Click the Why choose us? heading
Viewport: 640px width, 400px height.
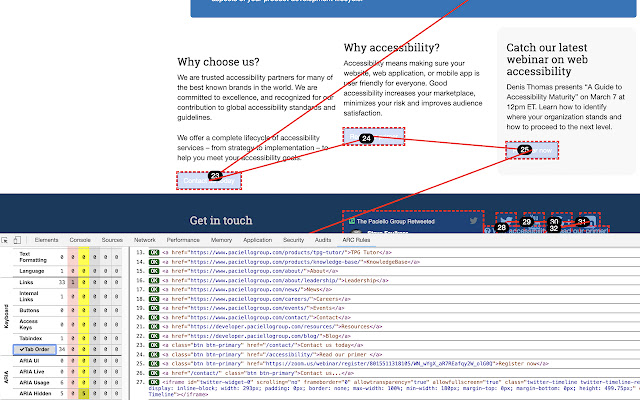[x=218, y=62]
